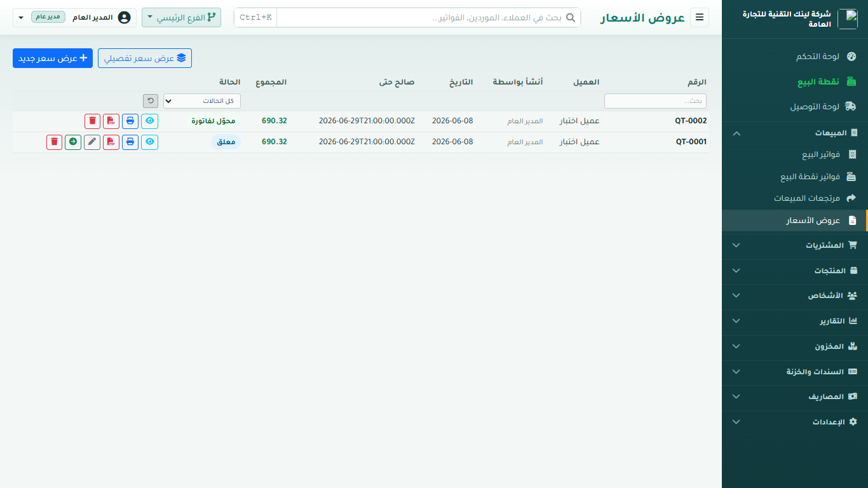Click the مدير عام role badge
Image resolution: width=868 pixels, height=488 pixels.
(x=48, y=17)
